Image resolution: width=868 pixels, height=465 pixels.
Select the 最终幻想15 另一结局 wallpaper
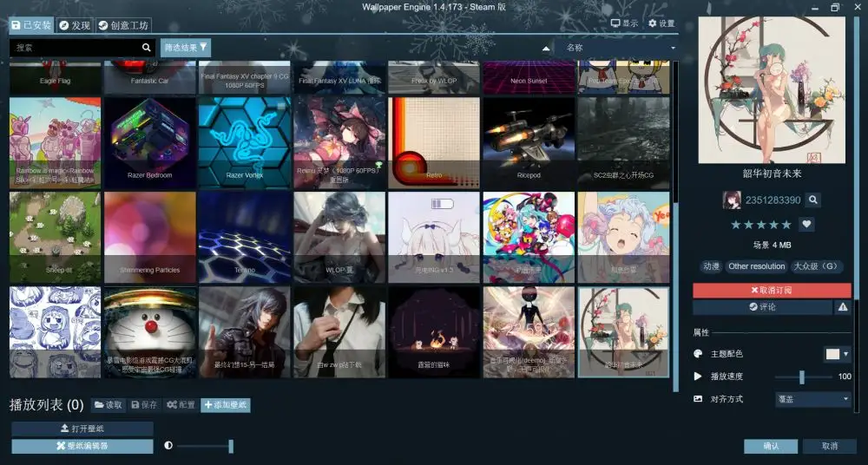pyautogui.click(x=245, y=332)
